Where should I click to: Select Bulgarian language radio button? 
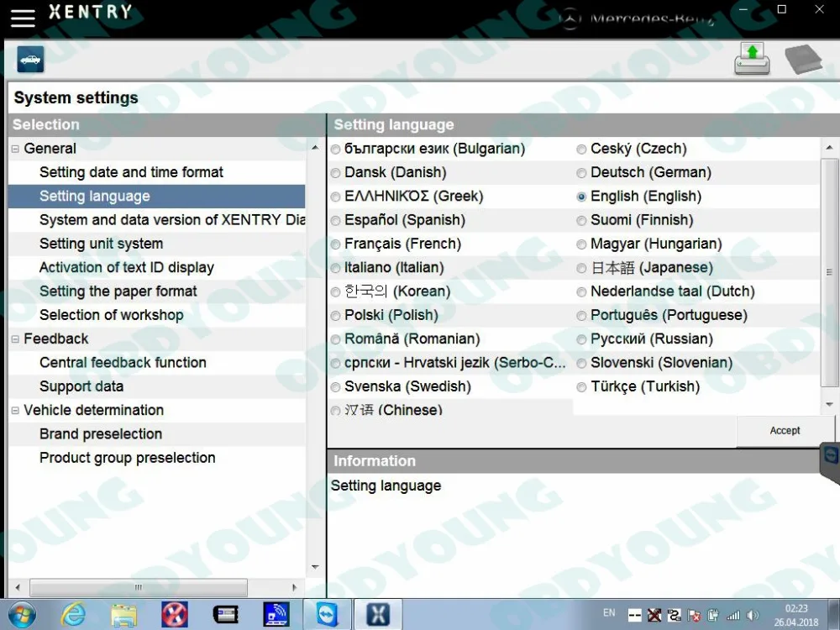[335, 150]
